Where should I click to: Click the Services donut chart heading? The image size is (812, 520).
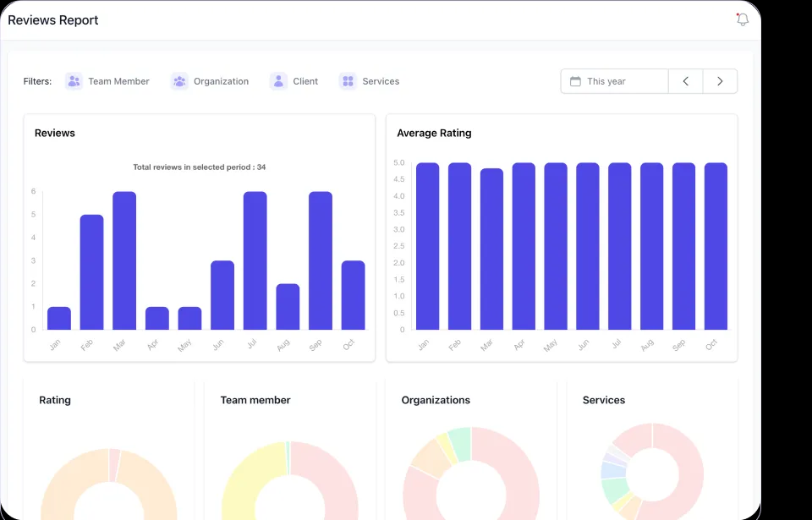pyautogui.click(x=604, y=400)
